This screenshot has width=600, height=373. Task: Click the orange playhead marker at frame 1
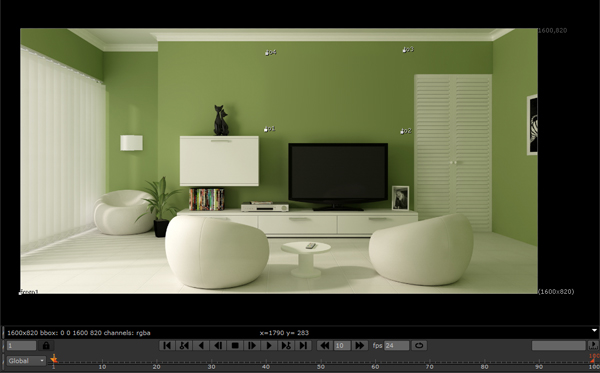(54, 358)
